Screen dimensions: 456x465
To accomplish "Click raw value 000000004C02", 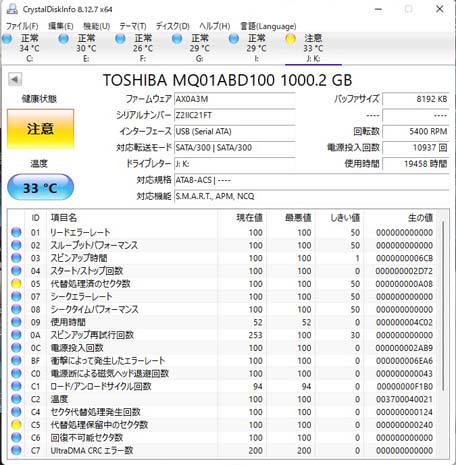I will pos(404,322).
